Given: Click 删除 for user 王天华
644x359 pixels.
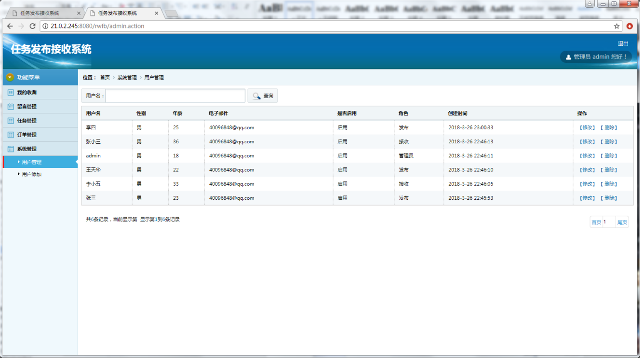Looking at the screenshot, I should click(x=609, y=170).
